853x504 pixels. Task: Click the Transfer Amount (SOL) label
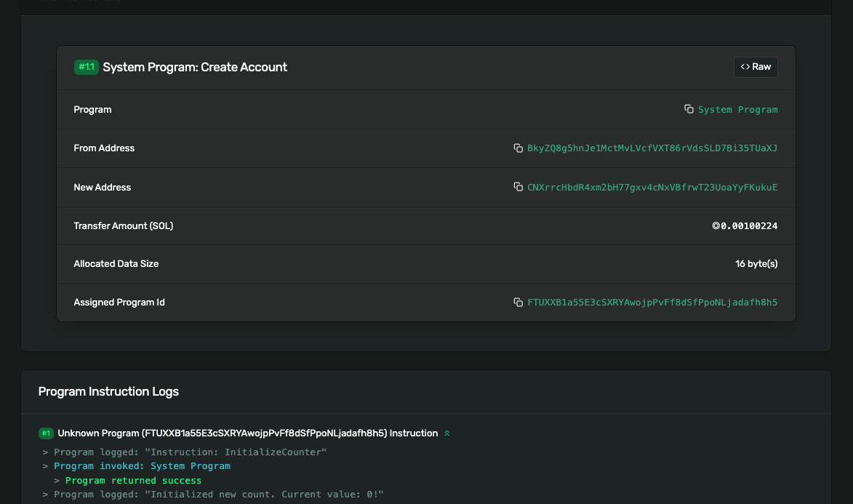coord(124,226)
